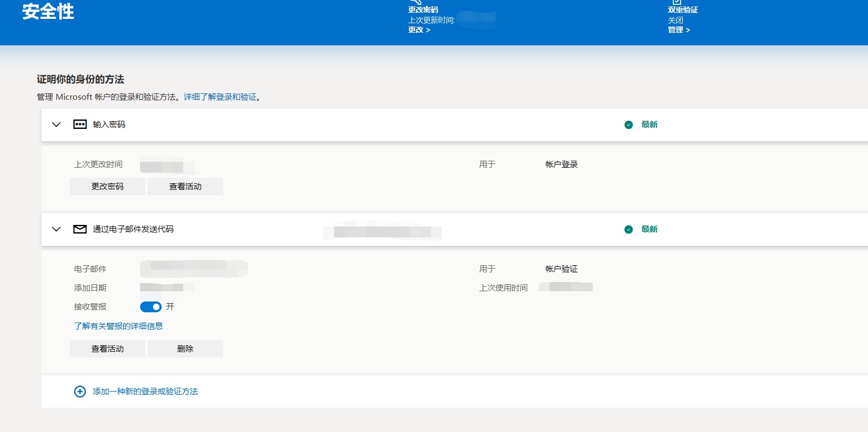Screen dimensions: 868x432
Task: Open the 了解有关警报的详细信息 link
Action: [119, 326]
